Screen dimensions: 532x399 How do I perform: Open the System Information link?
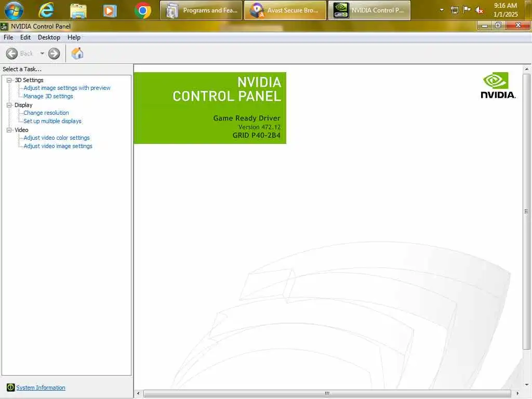(x=41, y=388)
